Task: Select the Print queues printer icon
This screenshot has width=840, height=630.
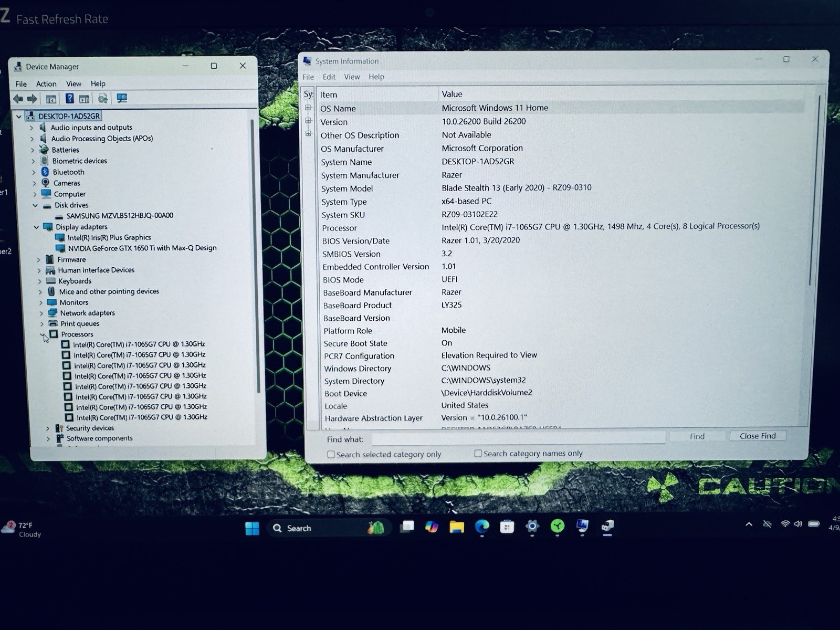Action: [53, 323]
